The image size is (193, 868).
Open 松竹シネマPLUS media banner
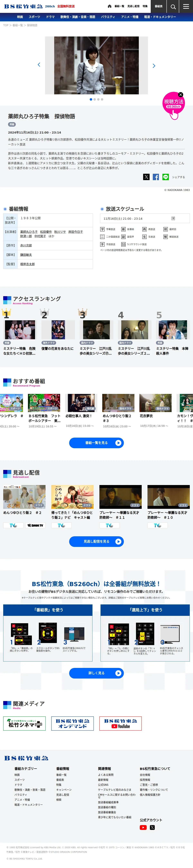coord(24,724)
